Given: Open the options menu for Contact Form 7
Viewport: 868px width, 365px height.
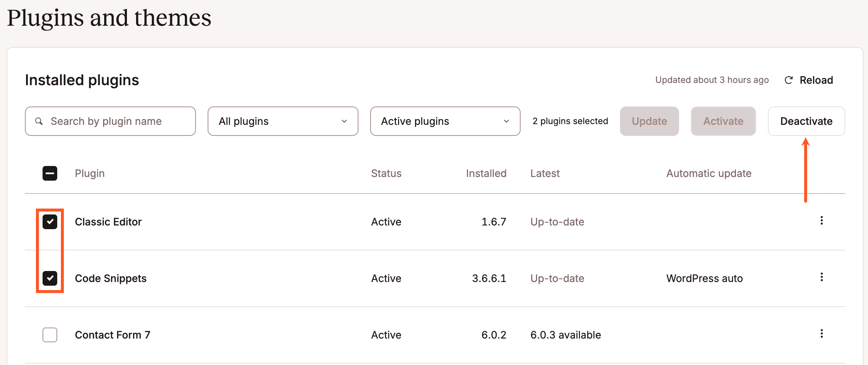Looking at the screenshot, I should [822, 334].
